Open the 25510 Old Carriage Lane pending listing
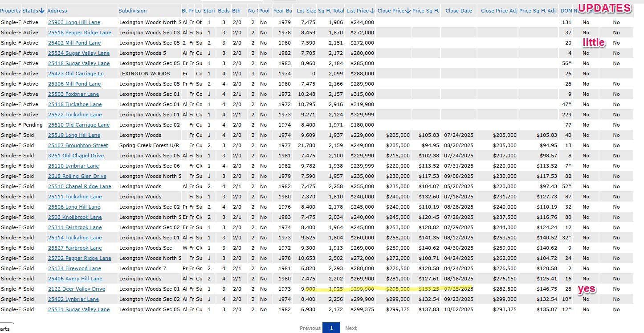 (x=78, y=125)
